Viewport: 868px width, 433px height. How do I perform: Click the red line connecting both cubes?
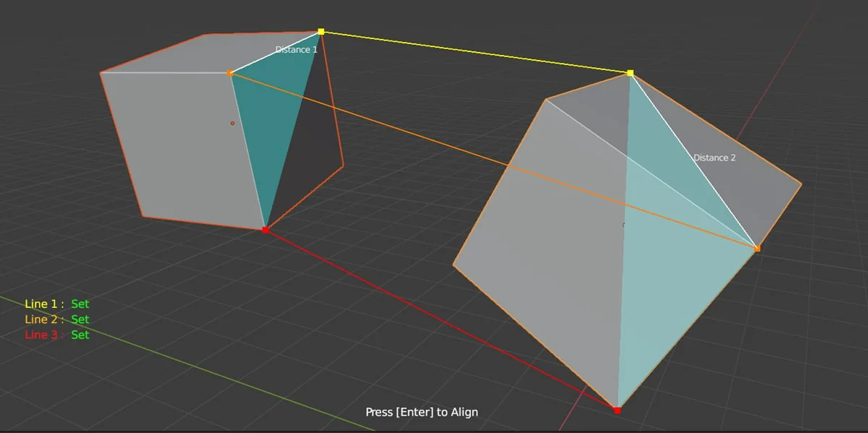pyautogui.click(x=441, y=320)
